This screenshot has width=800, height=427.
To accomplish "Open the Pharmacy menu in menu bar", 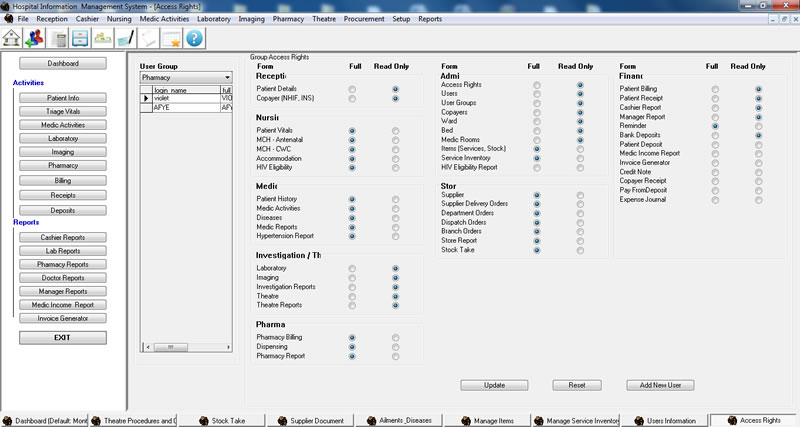I will click(288, 19).
